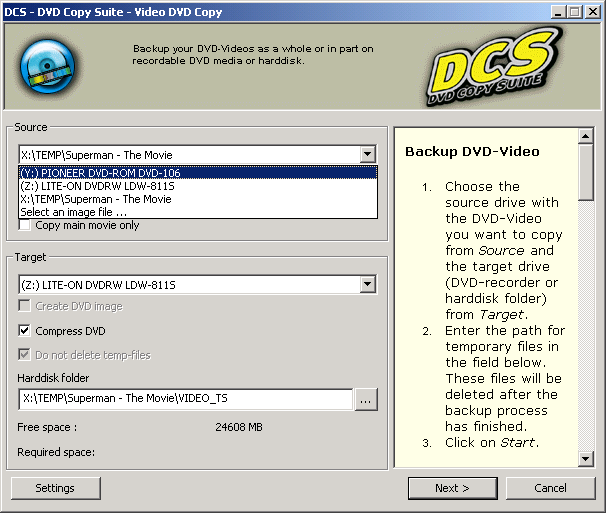Click the help panel scrollbar thumb
Viewport: 606px width, 513px height.
pyautogui.click(x=587, y=172)
